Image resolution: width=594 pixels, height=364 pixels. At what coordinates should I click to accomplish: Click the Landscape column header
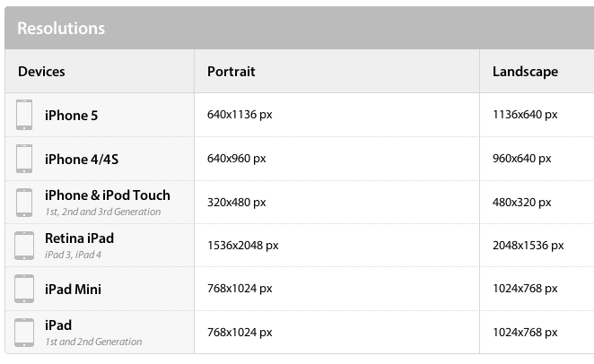pos(525,72)
